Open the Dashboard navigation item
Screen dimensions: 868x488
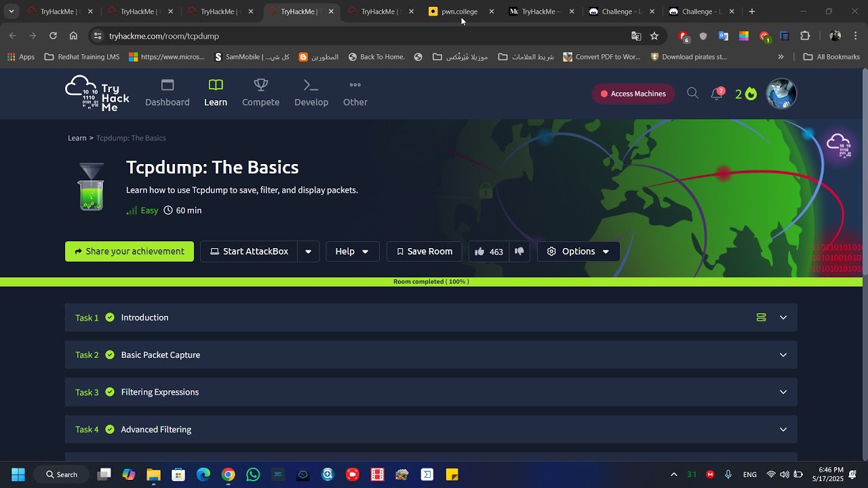pos(167,94)
